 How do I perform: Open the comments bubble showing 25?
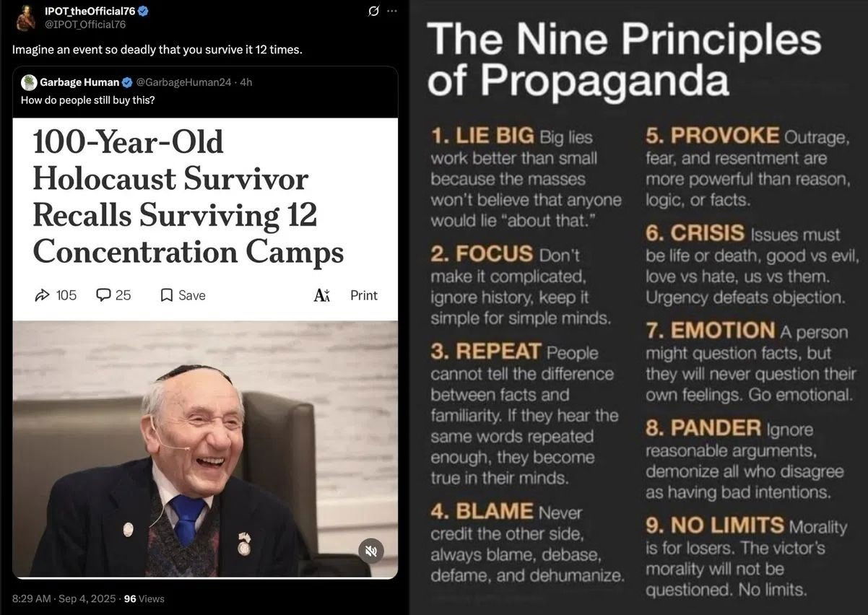(x=103, y=295)
